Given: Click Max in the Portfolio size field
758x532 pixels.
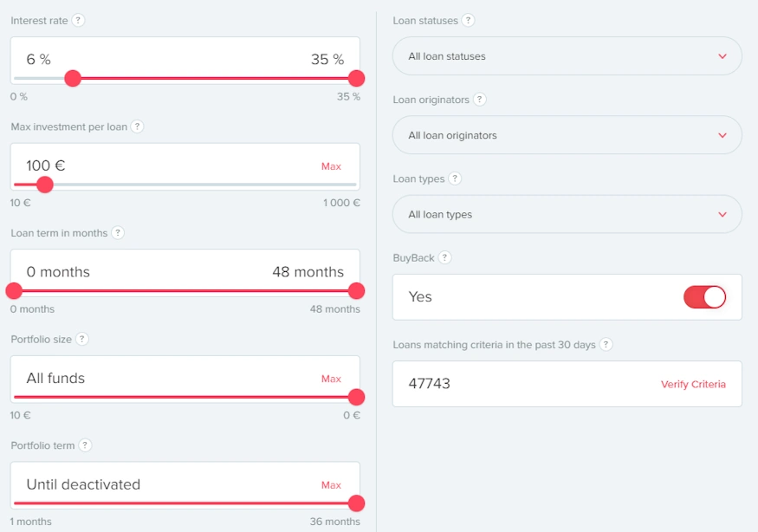Looking at the screenshot, I should click(x=331, y=379).
